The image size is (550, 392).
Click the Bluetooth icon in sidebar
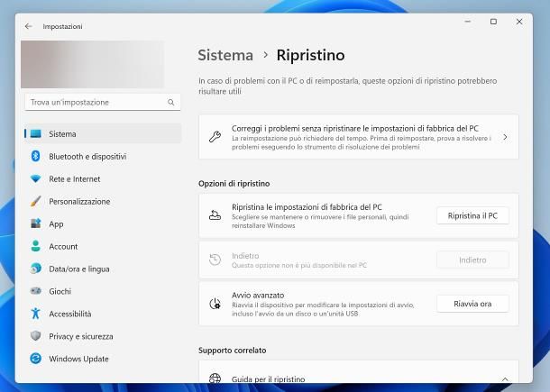(36, 156)
